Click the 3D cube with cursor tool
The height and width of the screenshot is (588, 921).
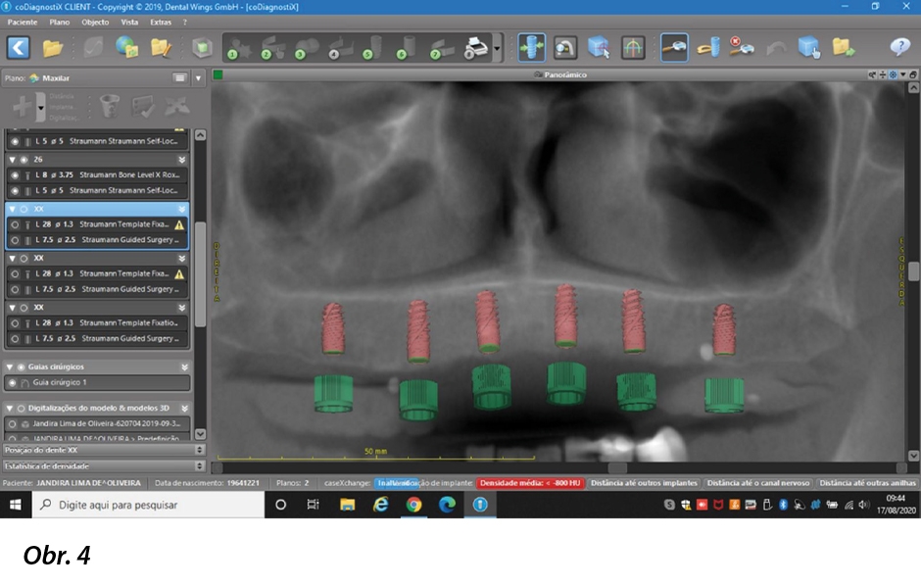(599, 48)
